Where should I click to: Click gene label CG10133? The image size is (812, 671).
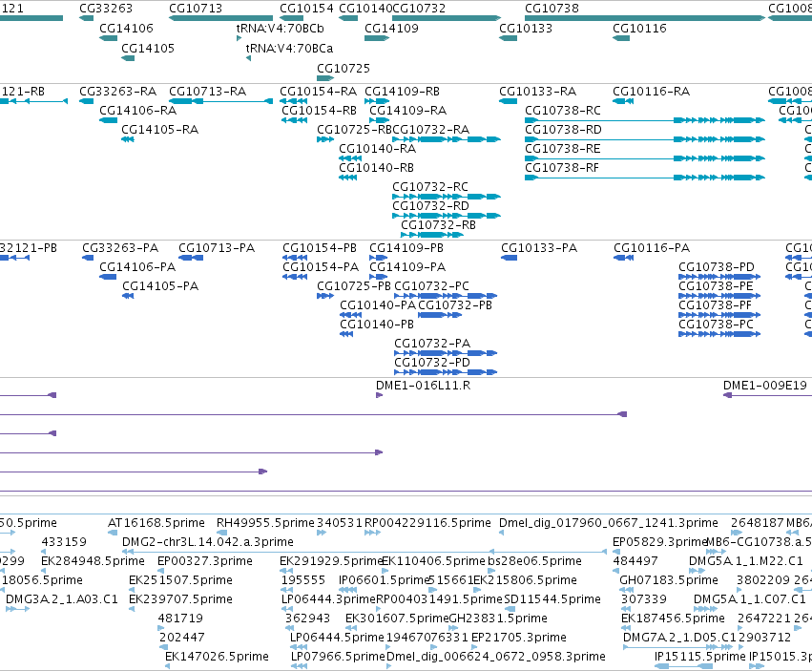click(x=526, y=28)
